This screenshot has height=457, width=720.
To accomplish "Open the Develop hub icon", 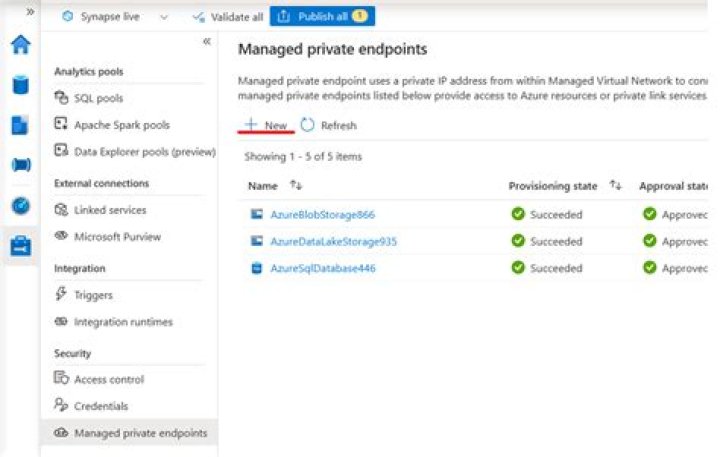I will pos(20,125).
